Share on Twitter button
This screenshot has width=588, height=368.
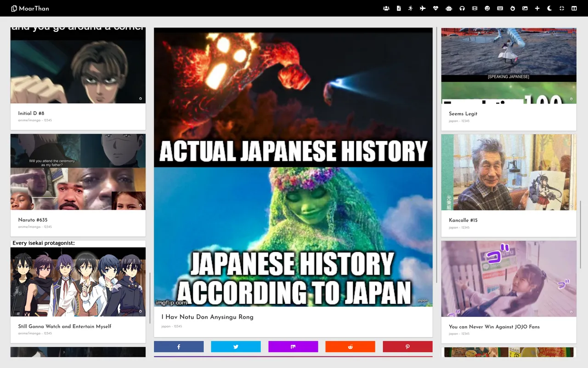click(236, 347)
